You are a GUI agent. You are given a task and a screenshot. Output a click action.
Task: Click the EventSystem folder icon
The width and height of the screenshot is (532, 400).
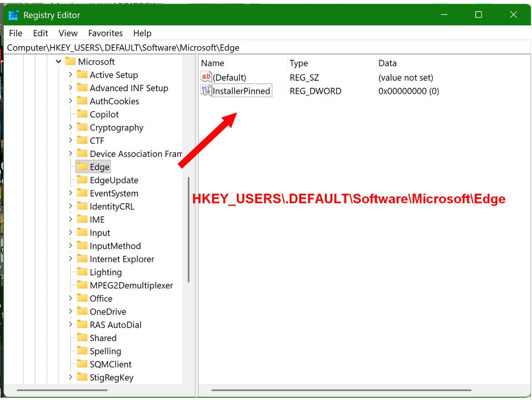pyautogui.click(x=82, y=192)
